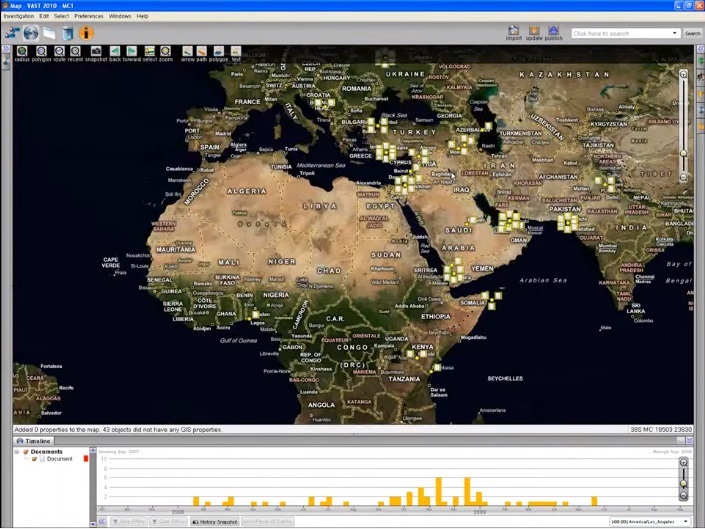Open the Help menu
The width and height of the screenshot is (705, 529).
pyautogui.click(x=143, y=16)
